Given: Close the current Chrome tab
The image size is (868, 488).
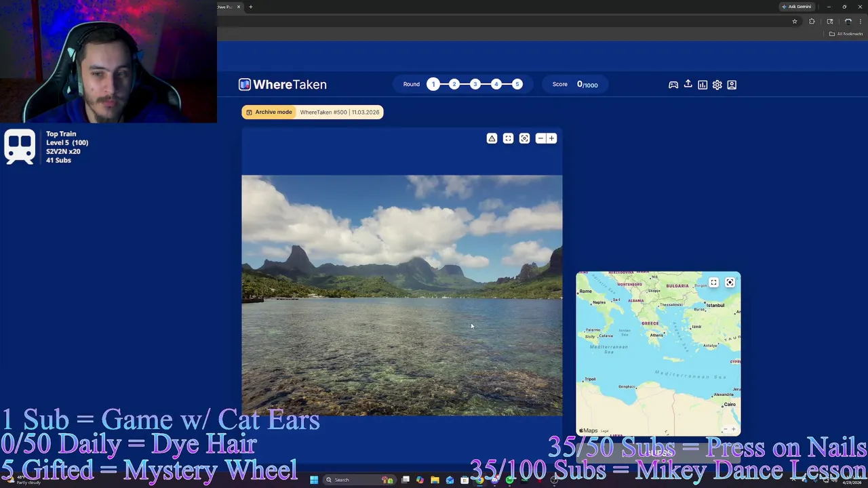Looking at the screenshot, I should (239, 7).
